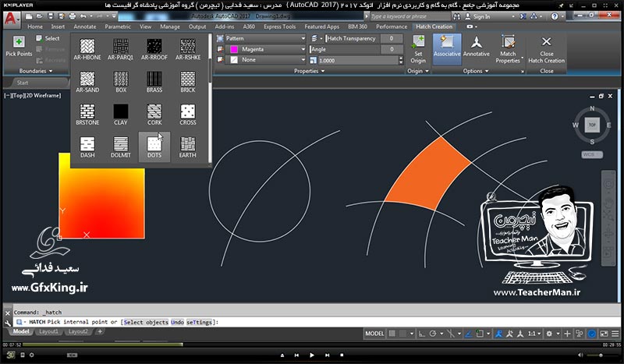Open the hatch type Pattern dropdown

[265, 39]
